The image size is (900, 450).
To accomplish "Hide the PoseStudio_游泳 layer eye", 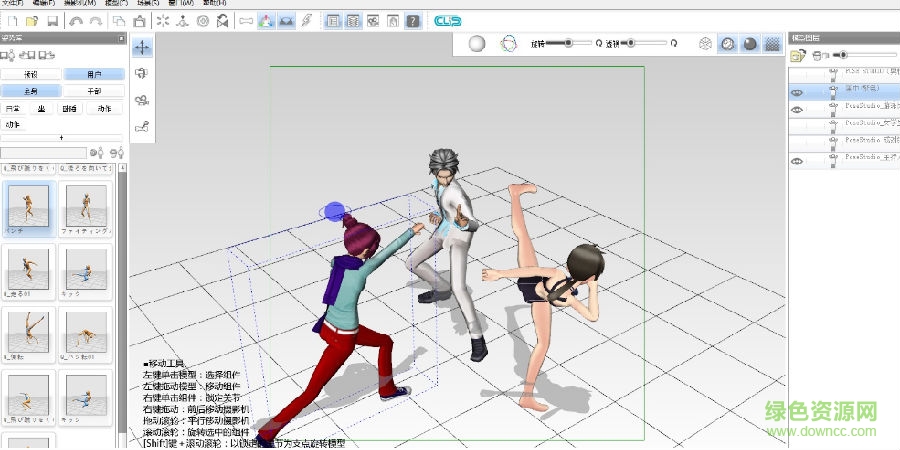I will coord(797,109).
